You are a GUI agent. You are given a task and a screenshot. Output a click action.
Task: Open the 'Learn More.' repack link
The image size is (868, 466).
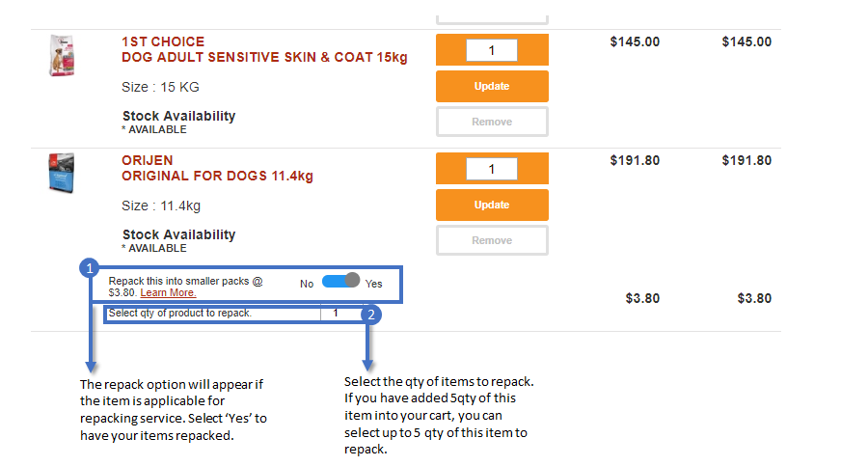click(x=168, y=292)
